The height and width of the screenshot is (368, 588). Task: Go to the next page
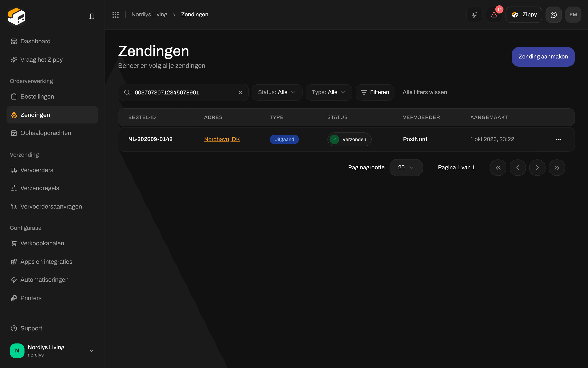[x=537, y=167]
